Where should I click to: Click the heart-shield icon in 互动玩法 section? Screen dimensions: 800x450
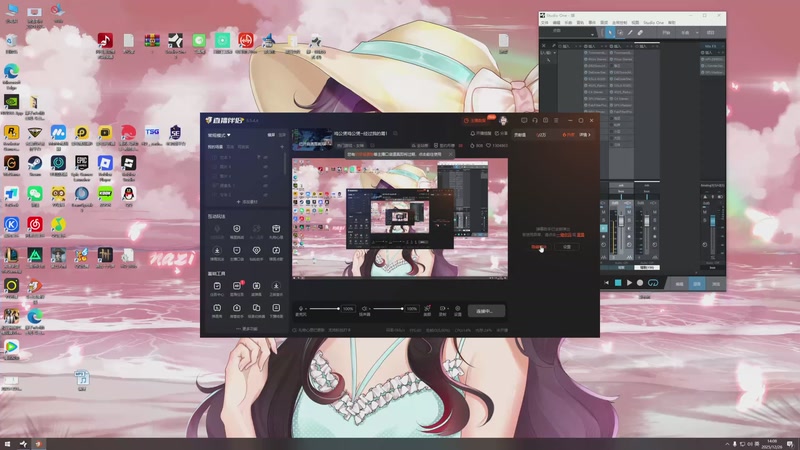256,251
